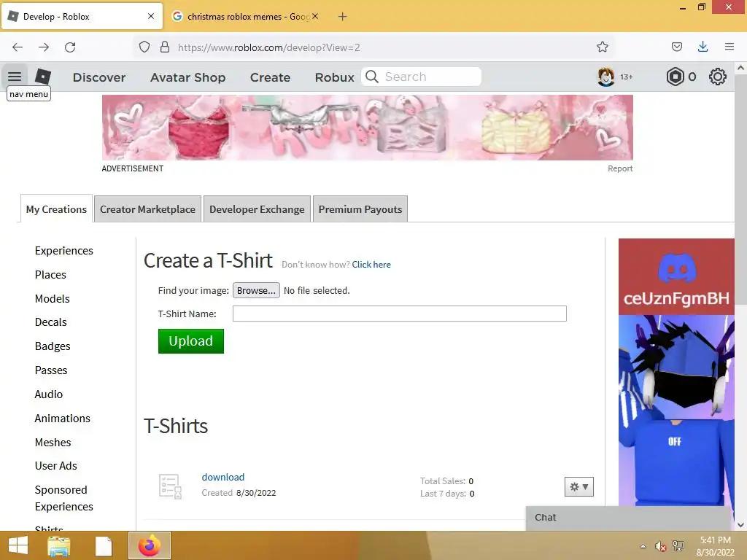
Task: Click the Roblox Search field
Action: [x=421, y=77]
